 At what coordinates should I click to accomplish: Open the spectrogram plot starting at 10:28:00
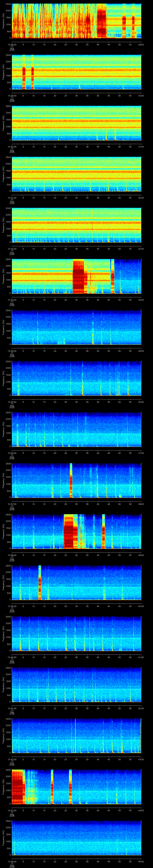(76, 21)
